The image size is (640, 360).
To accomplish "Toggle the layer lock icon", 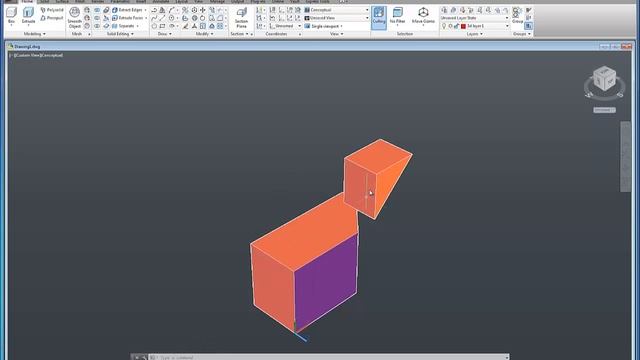I will coord(456,26).
